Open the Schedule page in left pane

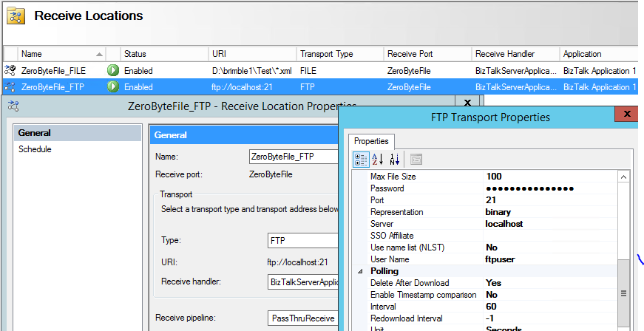point(35,149)
